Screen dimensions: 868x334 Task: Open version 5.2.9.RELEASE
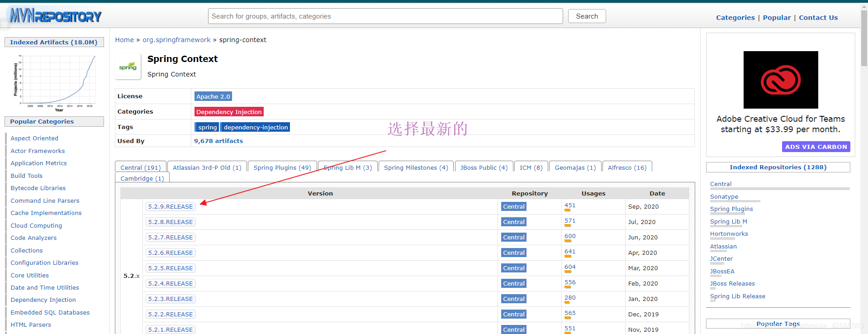(171, 207)
